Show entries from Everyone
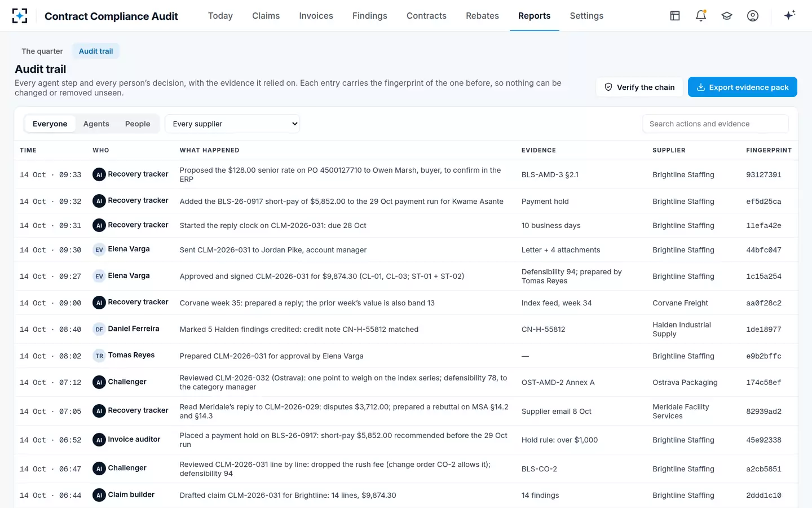This screenshot has height=508, width=812. 50,124
